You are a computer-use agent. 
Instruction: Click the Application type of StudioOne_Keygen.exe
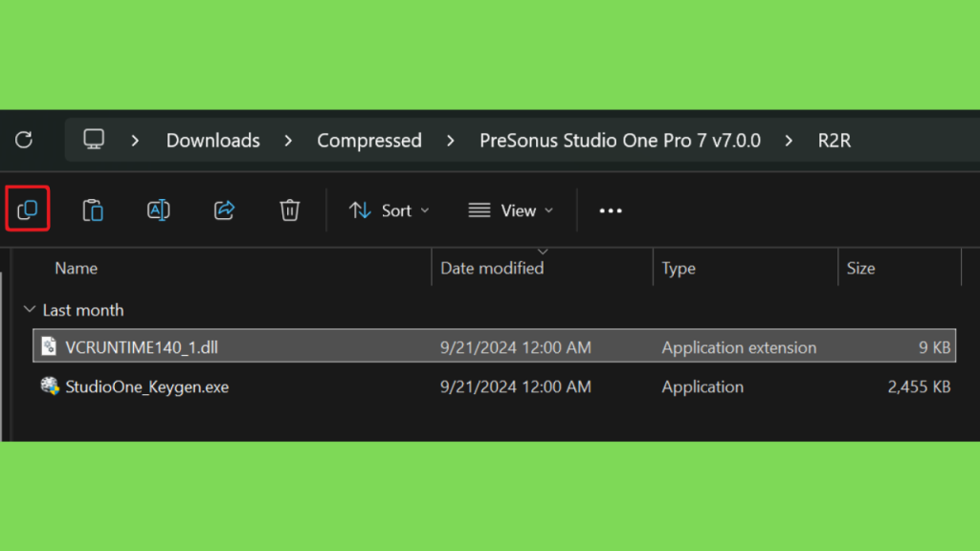pos(702,386)
